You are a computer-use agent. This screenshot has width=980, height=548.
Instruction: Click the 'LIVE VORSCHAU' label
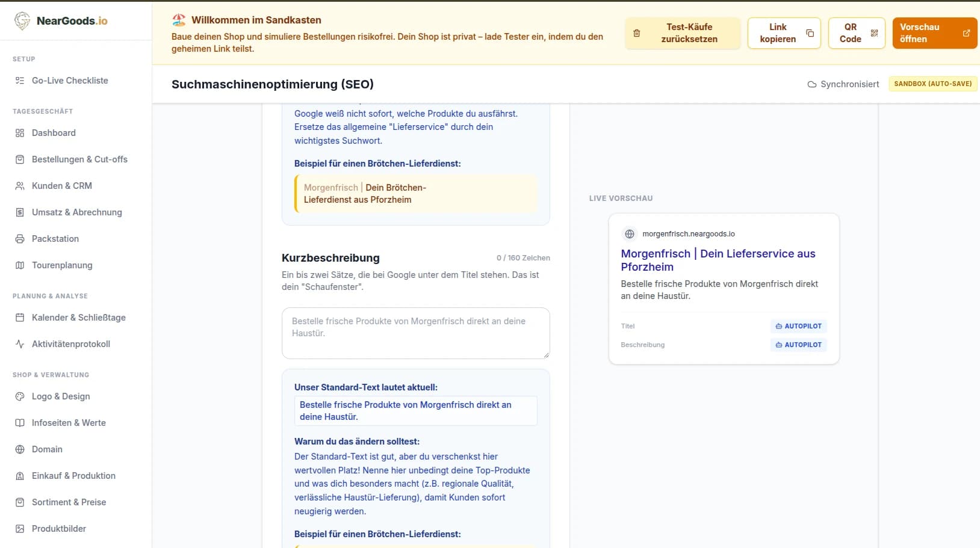621,199
